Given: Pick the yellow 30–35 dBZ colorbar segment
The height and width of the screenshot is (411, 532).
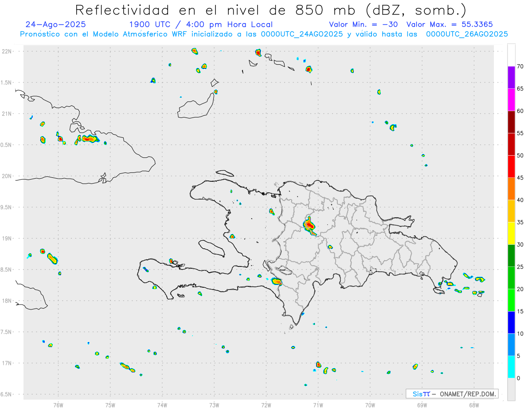Looking at the screenshot, I should coord(511,233).
